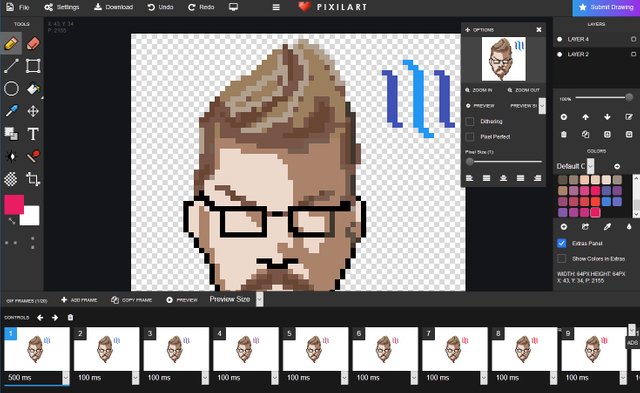
Task: Select the Paint Bucket fill tool
Action: click(x=33, y=89)
